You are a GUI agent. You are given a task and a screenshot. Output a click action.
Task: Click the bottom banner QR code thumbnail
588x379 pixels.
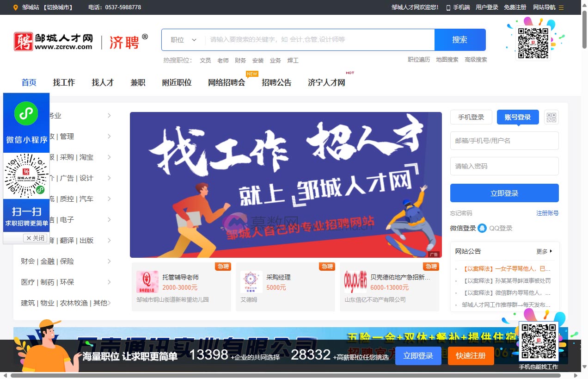pos(539,341)
